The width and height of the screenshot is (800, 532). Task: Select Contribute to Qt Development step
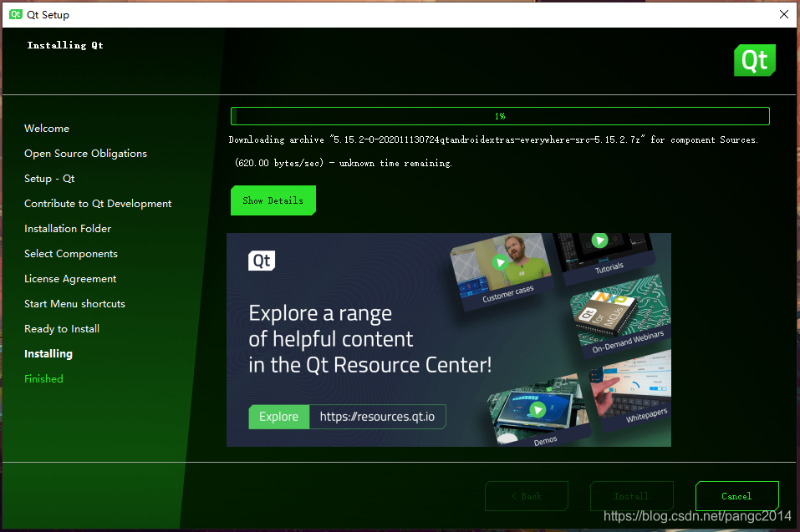click(98, 203)
